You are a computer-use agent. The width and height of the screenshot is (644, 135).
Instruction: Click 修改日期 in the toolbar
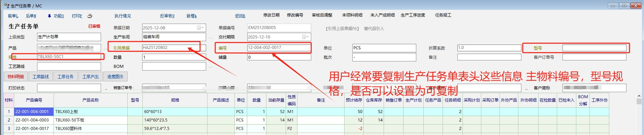tap(271, 15)
